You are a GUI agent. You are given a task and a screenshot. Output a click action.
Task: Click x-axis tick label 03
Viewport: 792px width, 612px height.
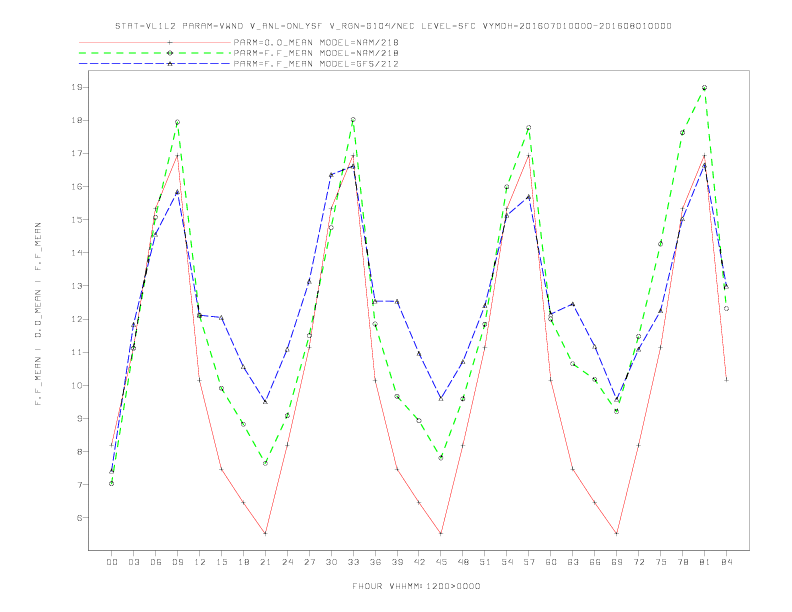(x=134, y=562)
